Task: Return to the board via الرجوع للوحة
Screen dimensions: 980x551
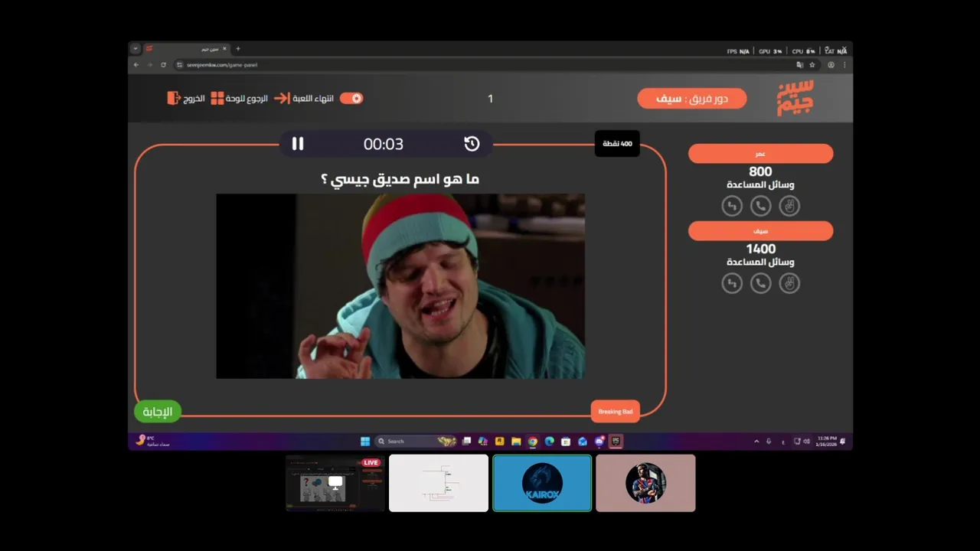Action: coord(247,99)
